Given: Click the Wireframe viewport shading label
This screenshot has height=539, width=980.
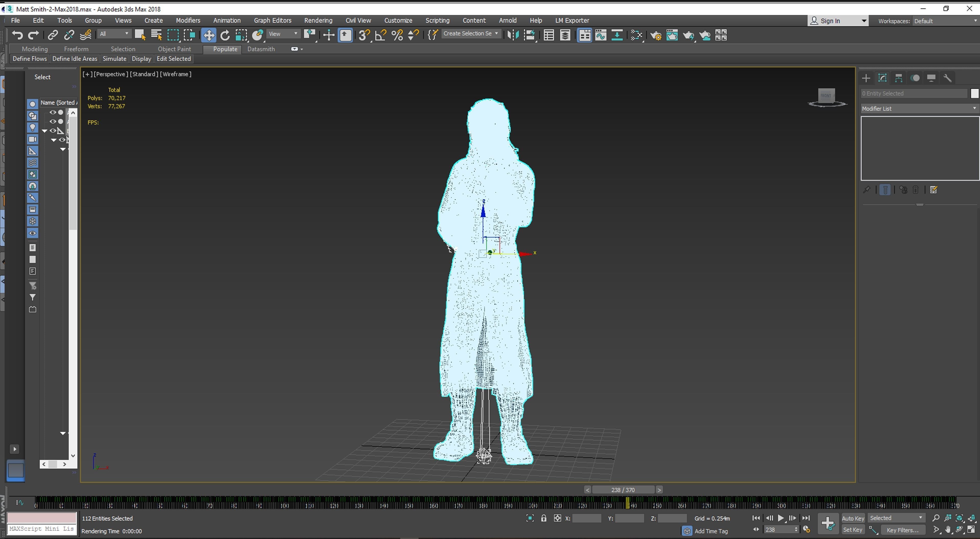Looking at the screenshot, I should tap(175, 74).
